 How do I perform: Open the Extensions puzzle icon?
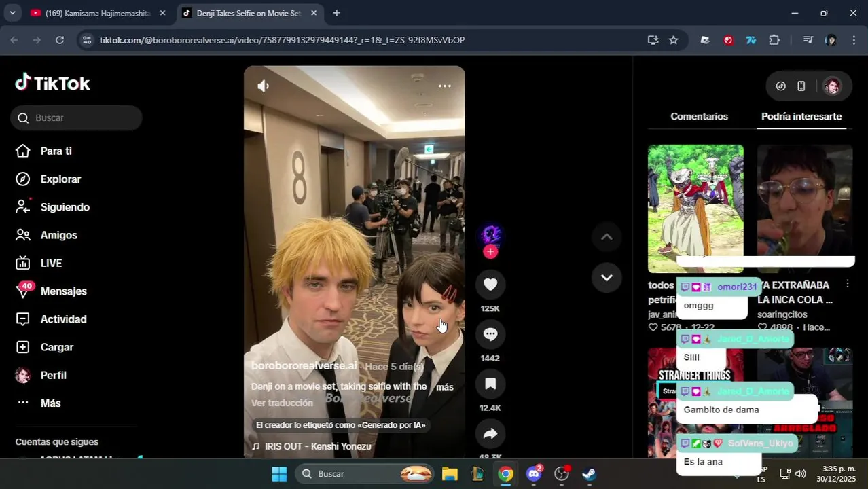(774, 40)
